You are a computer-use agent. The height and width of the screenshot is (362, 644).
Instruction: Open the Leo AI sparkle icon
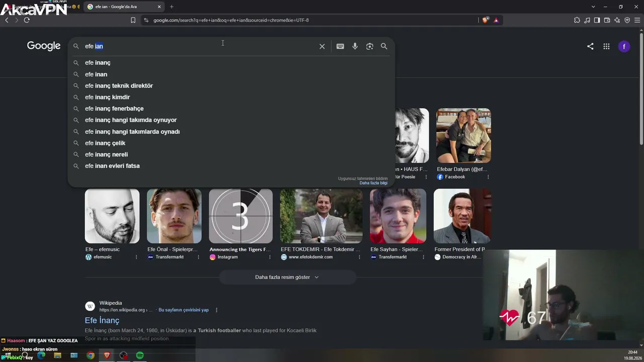[617, 20]
